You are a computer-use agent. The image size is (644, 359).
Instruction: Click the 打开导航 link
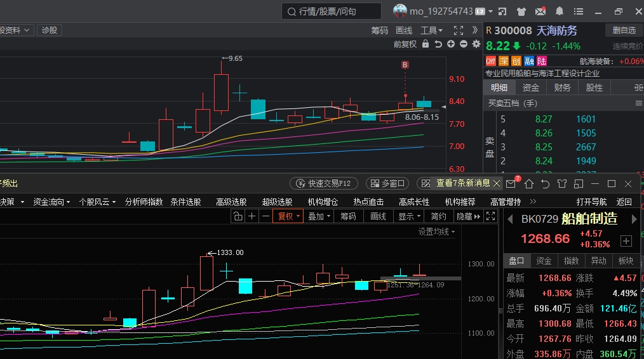(591, 202)
